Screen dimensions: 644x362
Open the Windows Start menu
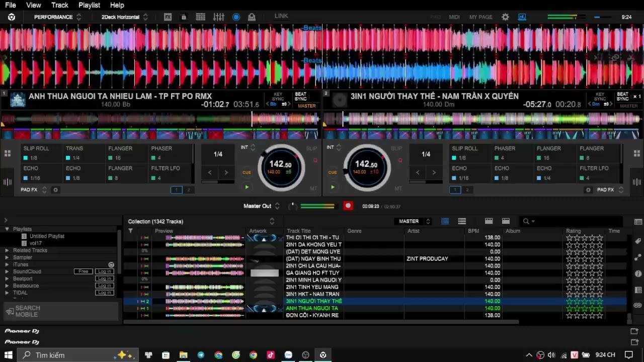click(9, 355)
